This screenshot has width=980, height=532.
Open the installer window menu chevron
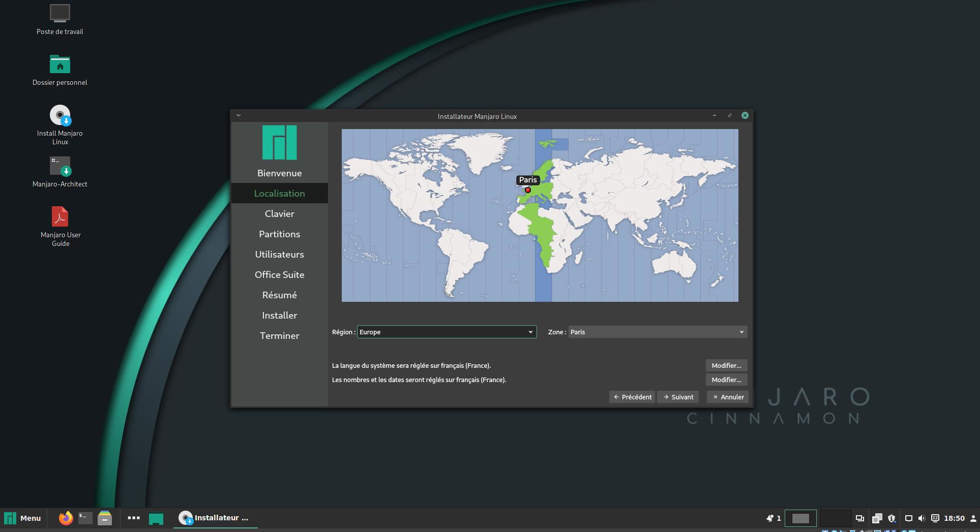coord(238,115)
